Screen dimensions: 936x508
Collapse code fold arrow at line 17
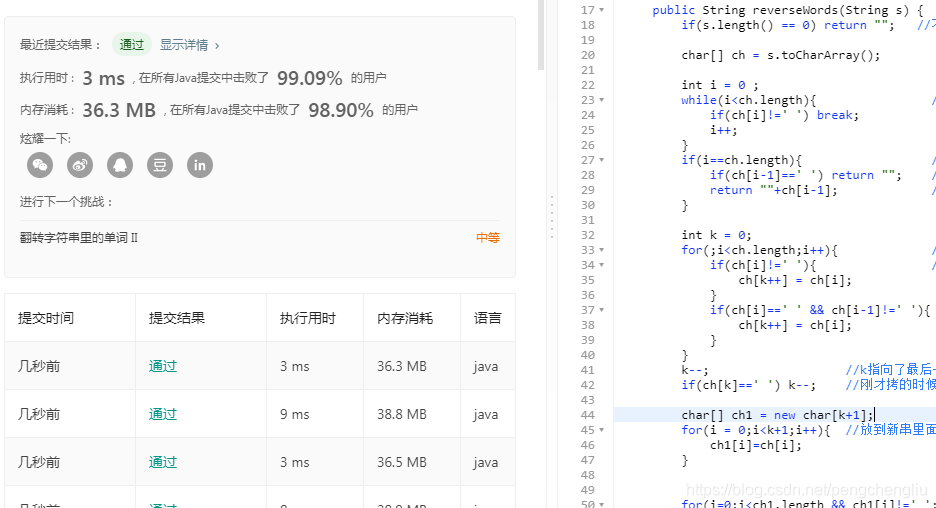click(x=602, y=10)
